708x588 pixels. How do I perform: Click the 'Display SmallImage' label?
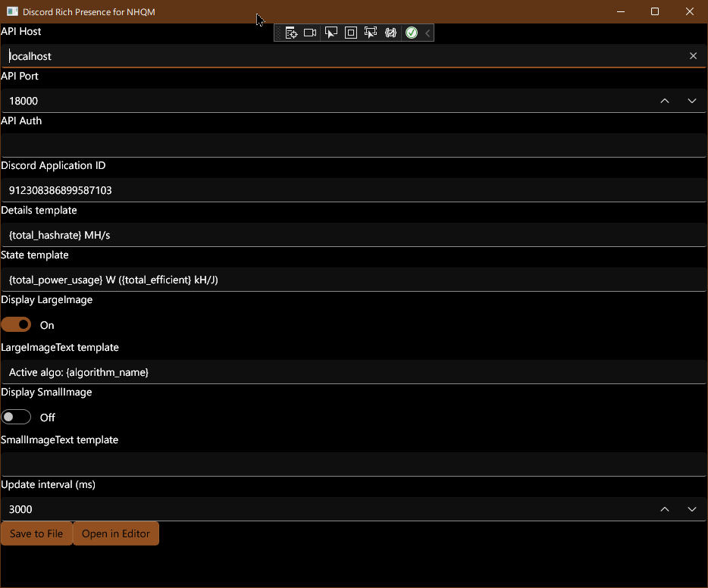(46, 393)
